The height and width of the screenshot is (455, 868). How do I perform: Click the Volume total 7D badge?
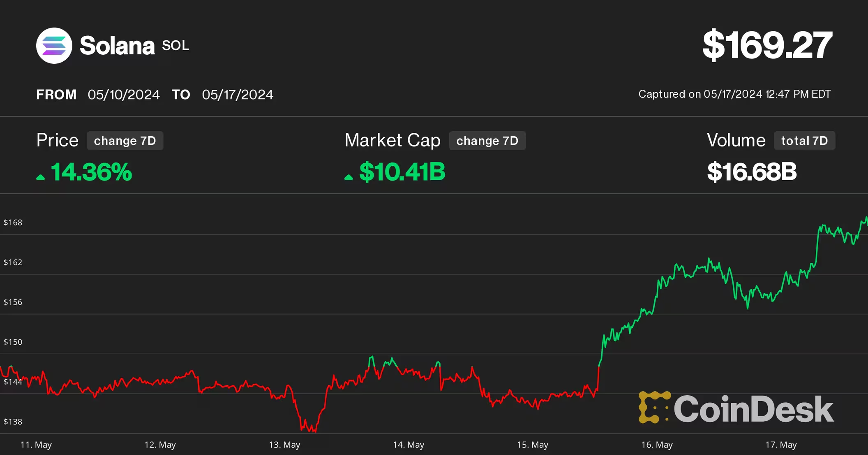804,141
